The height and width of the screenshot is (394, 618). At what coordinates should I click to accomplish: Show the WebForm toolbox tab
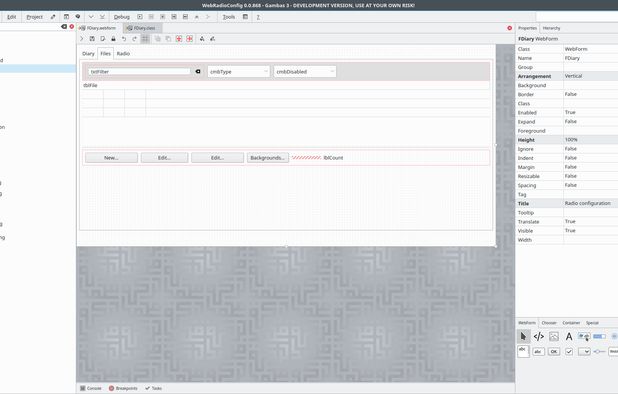click(x=527, y=323)
